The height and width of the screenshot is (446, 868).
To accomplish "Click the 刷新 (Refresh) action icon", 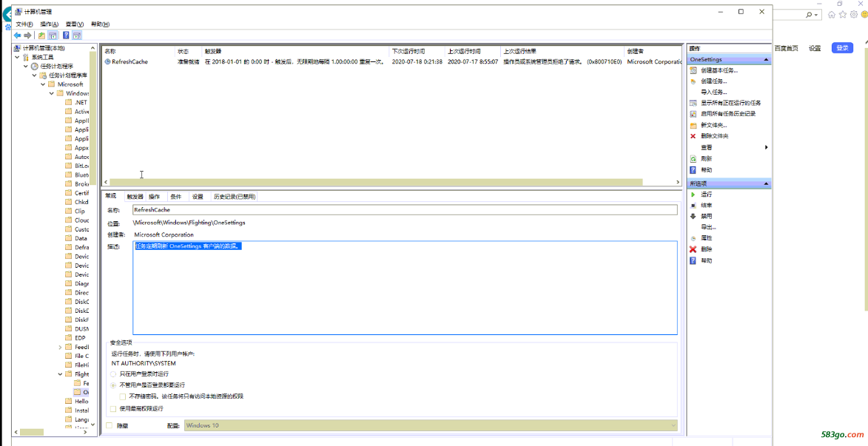I will point(693,158).
